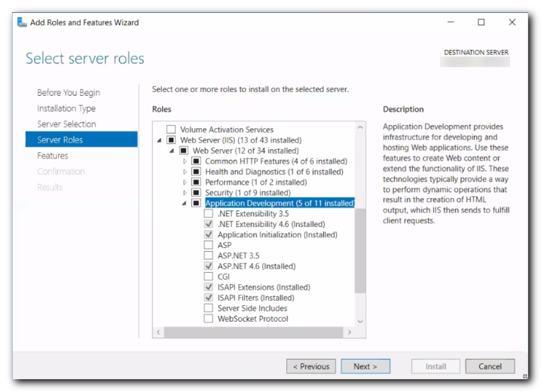Select WebSocket Protocol label

253,318
